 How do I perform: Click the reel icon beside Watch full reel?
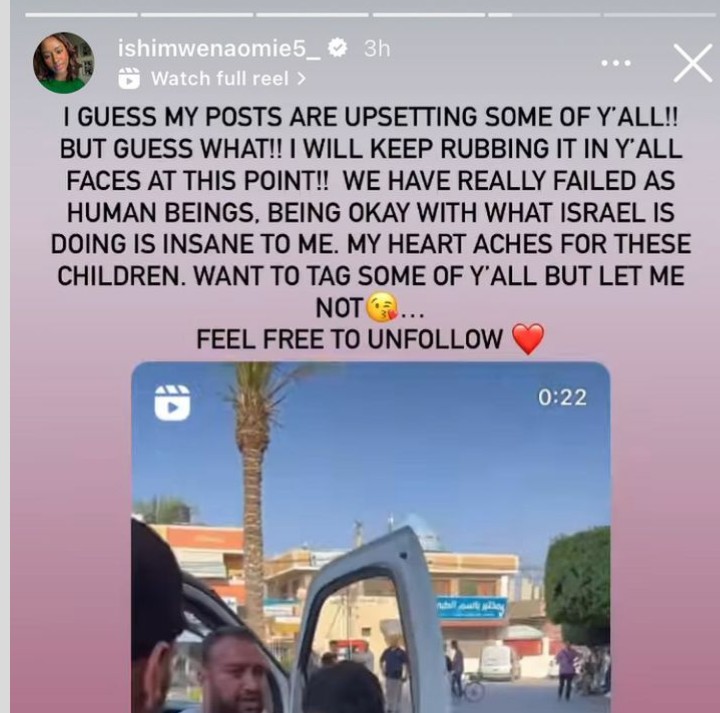129,78
